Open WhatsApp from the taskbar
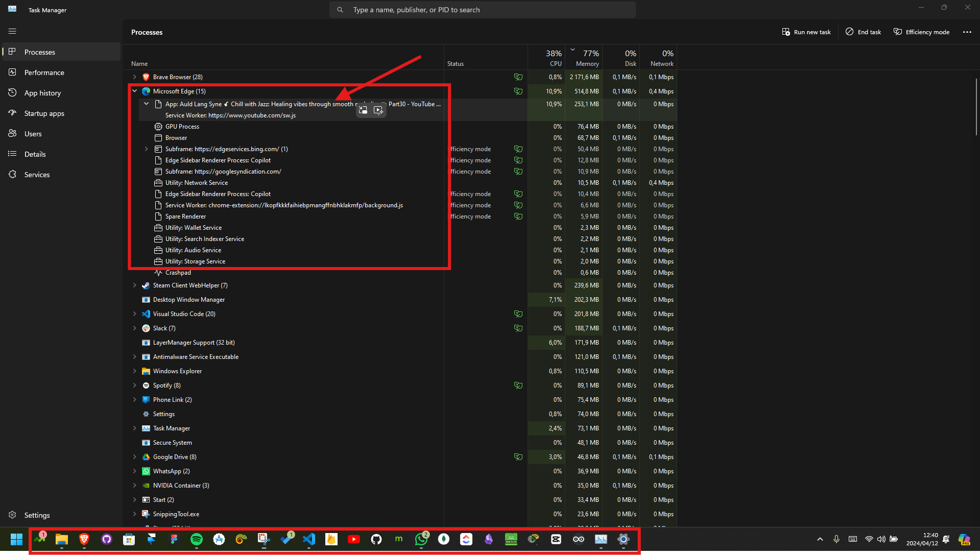Screen dimensions: 980x555 click(x=421, y=540)
